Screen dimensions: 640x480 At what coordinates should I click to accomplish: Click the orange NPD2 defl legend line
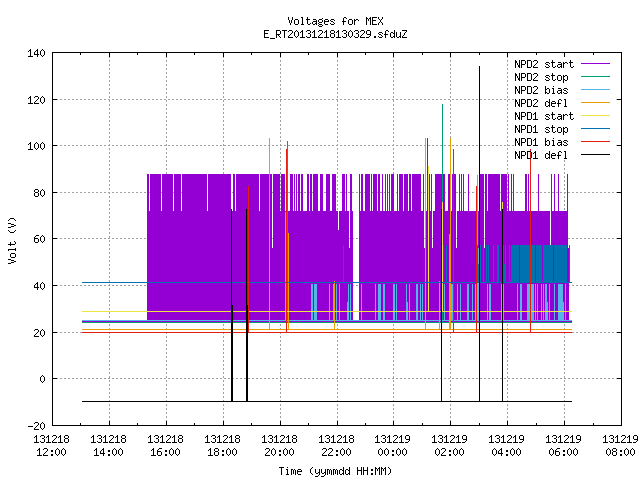(595, 102)
